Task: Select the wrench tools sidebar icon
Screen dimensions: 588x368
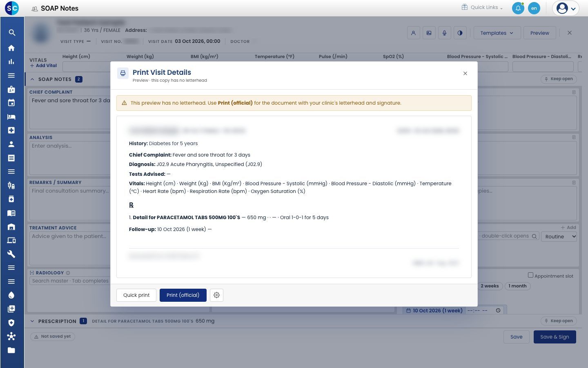Action: (11, 254)
